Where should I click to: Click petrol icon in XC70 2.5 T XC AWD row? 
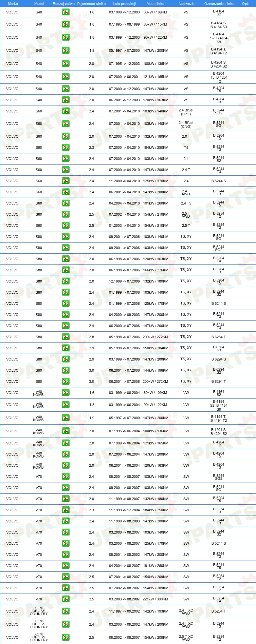[65, 637]
